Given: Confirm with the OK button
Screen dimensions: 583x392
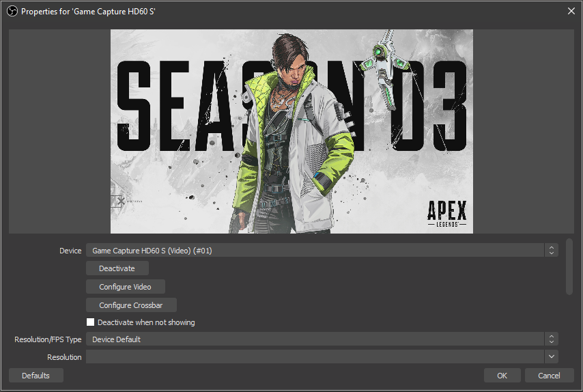Looking at the screenshot, I should coord(502,375).
